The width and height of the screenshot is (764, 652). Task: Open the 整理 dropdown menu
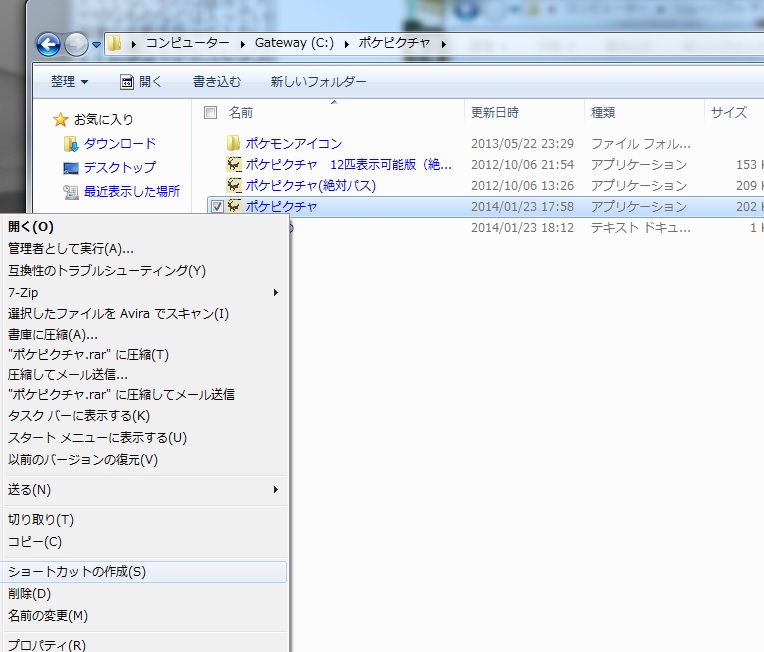(69, 81)
